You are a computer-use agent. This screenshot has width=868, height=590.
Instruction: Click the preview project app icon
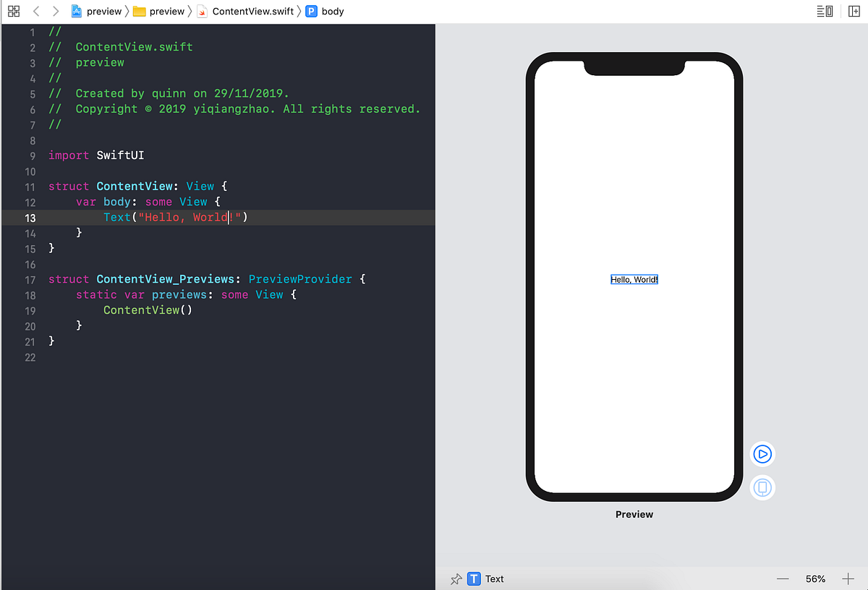77,11
